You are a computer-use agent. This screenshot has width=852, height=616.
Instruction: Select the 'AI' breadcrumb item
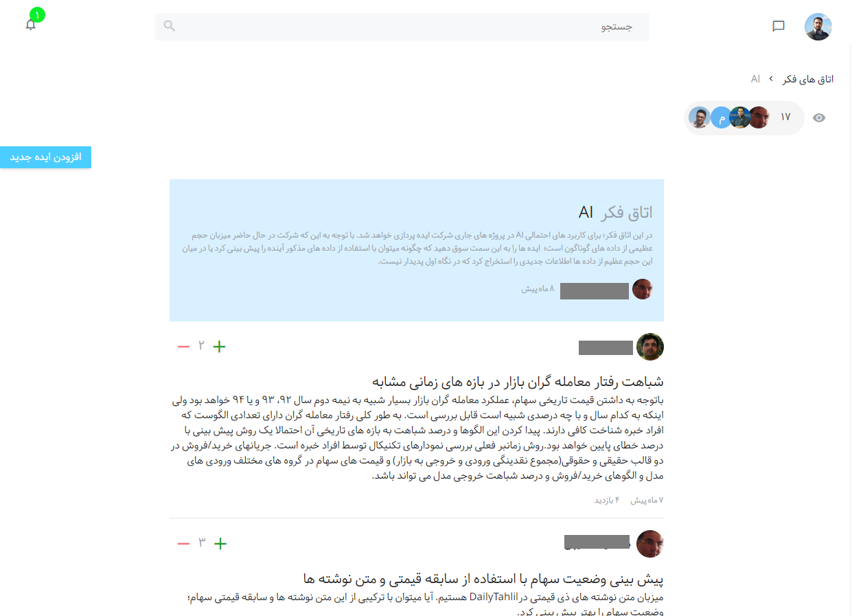[x=755, y=78]
